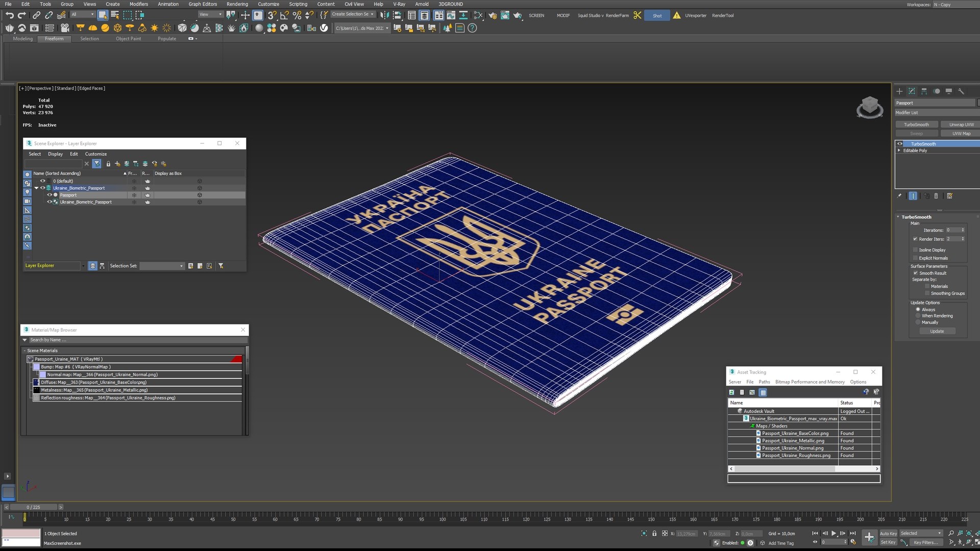980x551 pixels.
Task: Select the Manually update option
Action: pos(918,322)
